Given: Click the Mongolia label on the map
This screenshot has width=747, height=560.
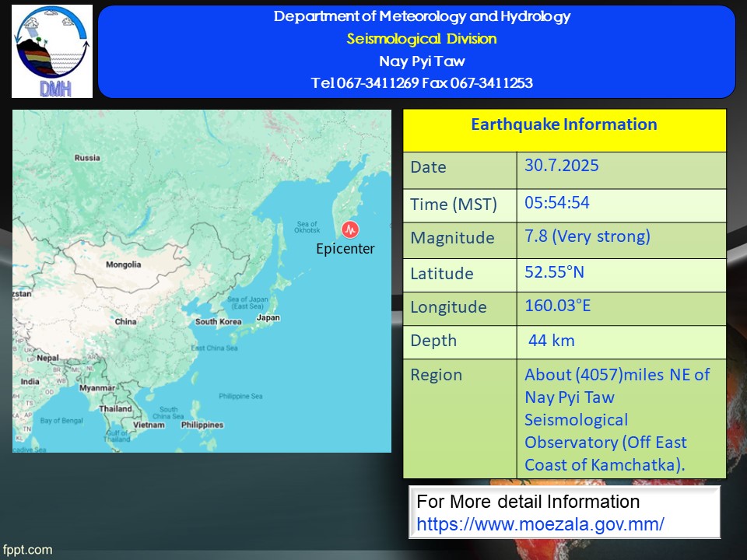Looking at the screenshot, I should coord(124,264).
